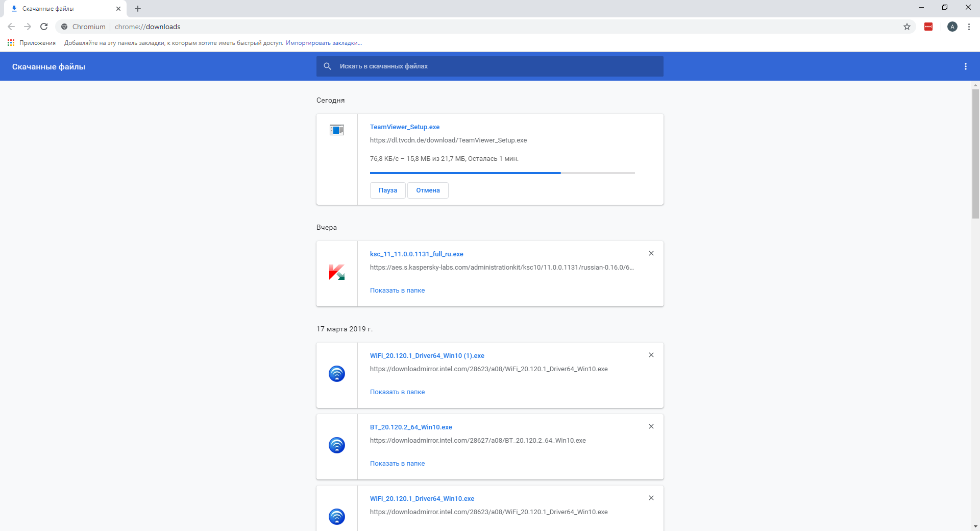Image resolution: width=980 pixels, height=531 pixels.
Task: Open WiFi_20.120.1_Driver64_Win10.exe link
Action: pyautogui.click(x=422, y=499)
